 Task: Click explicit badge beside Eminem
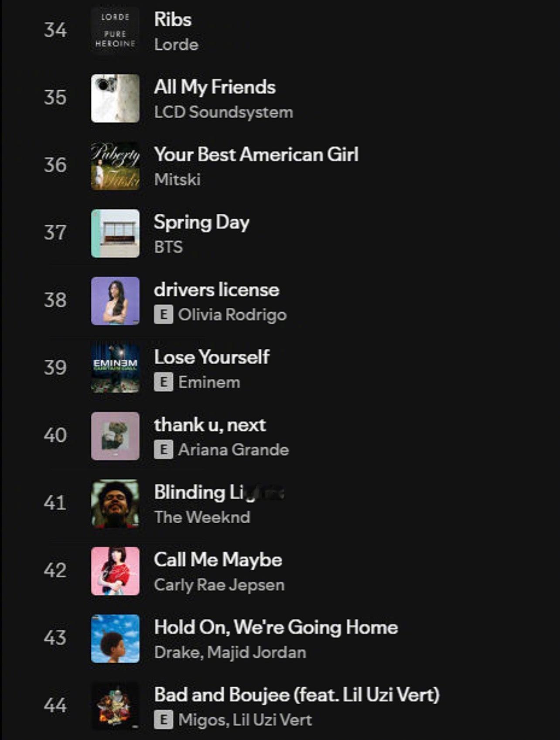click(164, 382)
